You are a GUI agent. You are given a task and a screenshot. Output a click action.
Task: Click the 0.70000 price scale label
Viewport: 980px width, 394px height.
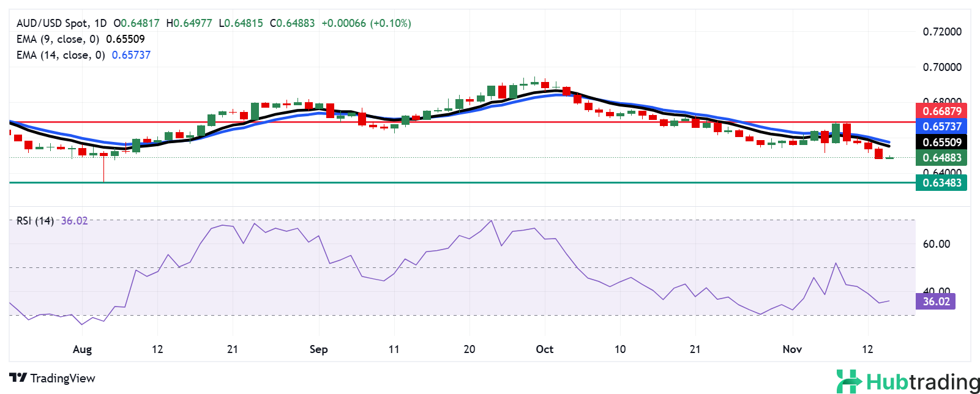[942, 67]
